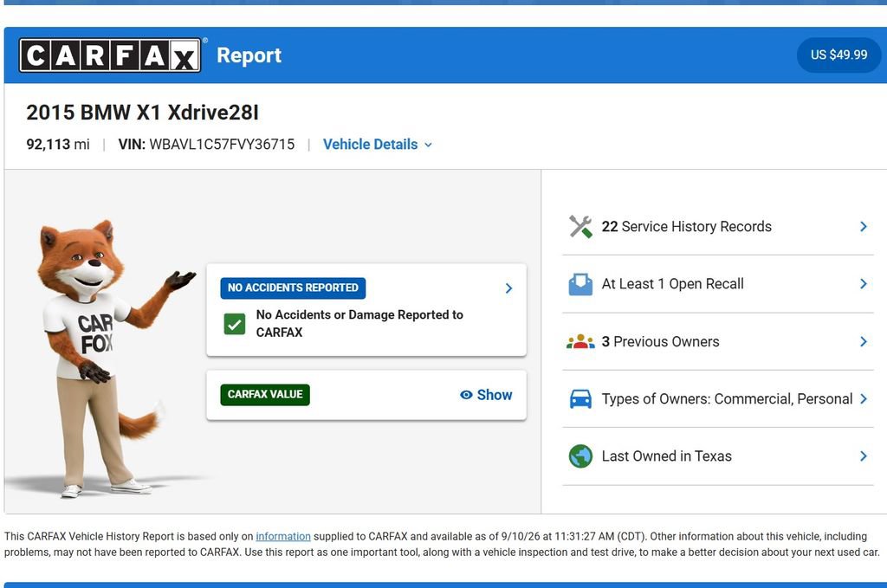This screenshot has height=588, width=887.
Task: Select At Least 1 Open Recall text
Action: point(672,284)
